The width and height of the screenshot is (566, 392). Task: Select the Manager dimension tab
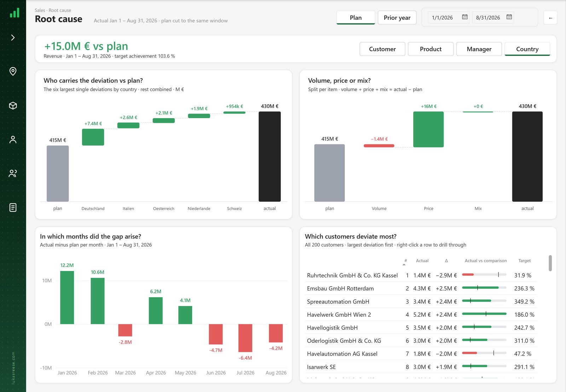click(x=479, y=49)
